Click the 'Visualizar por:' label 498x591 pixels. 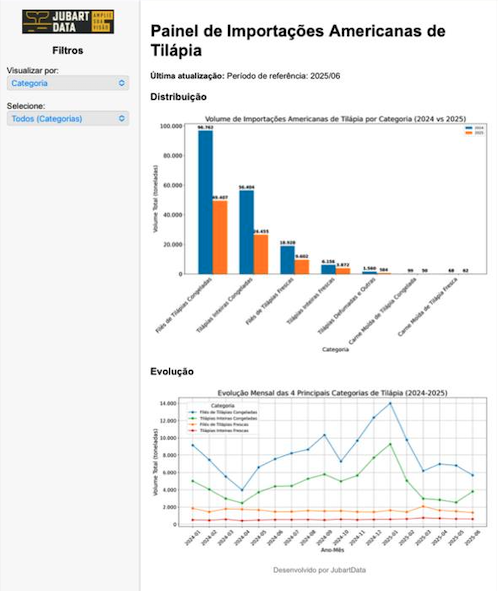click(32, 70)
